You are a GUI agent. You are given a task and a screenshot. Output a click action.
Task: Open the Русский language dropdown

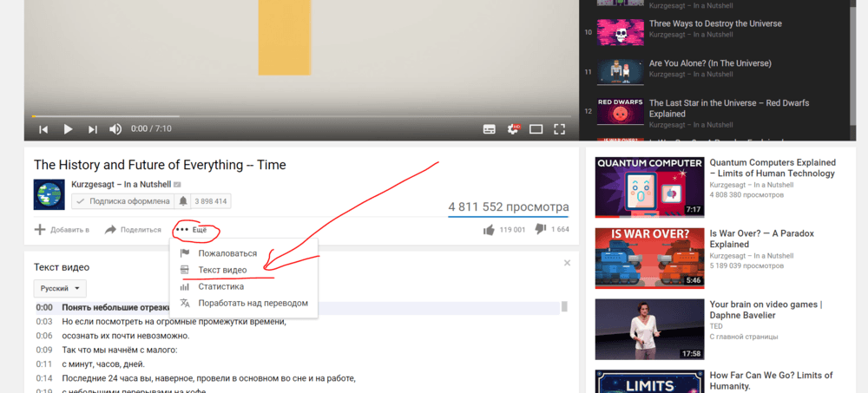(x=60, y=288)
